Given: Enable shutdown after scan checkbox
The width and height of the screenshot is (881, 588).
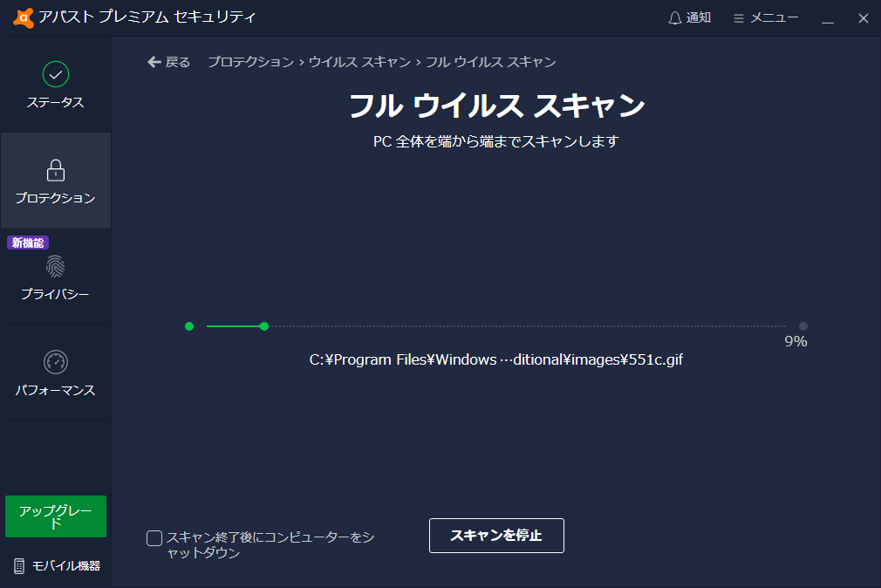Looking at the screenshot, I should (154, 538).
